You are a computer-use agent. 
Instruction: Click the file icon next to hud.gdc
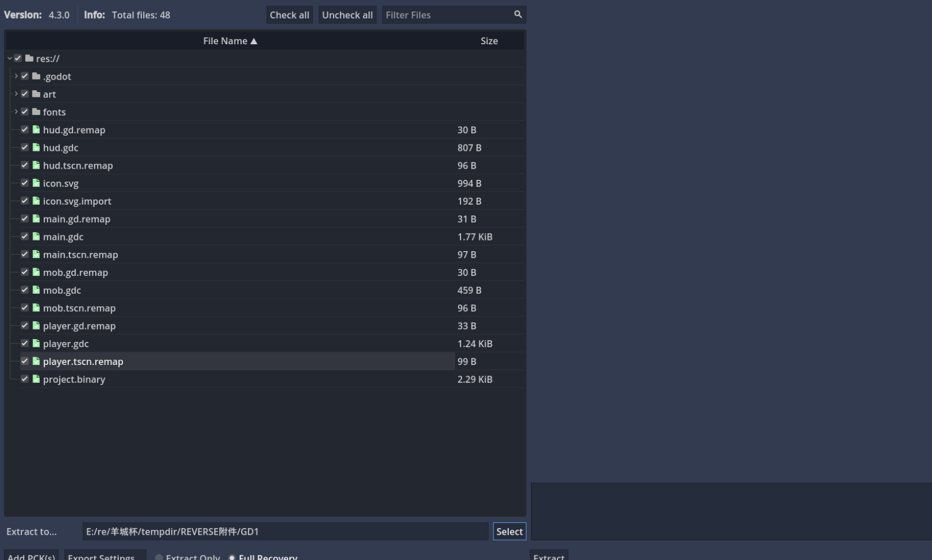point(36,147)
